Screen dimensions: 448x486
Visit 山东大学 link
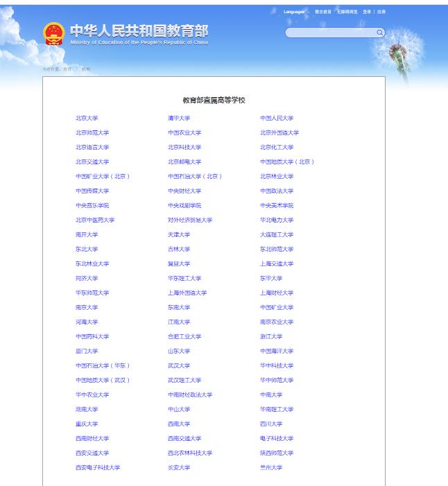[179, 352]
